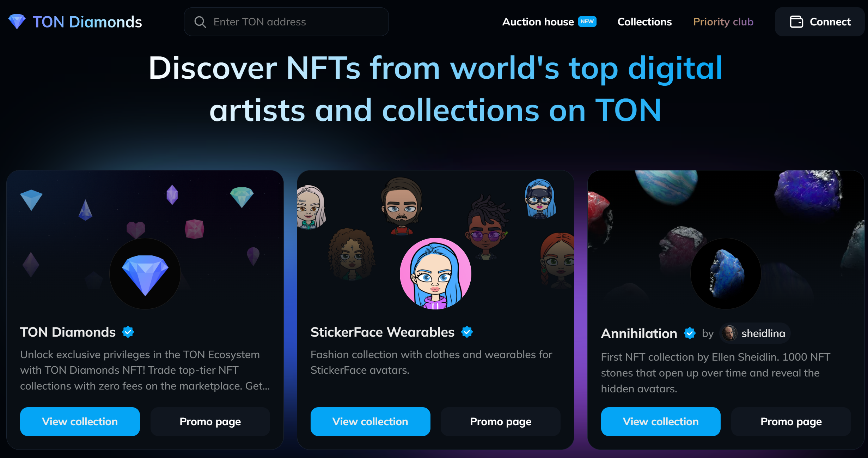
Task: Click the TON Diamonds logo diamond icon
Action: pos(17,22)
